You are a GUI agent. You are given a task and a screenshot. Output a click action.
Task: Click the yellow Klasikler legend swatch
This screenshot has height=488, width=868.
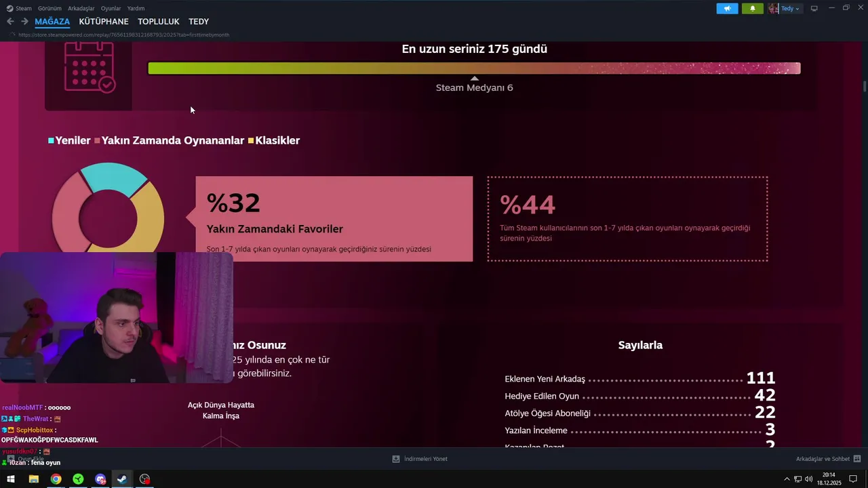(251, 141)
